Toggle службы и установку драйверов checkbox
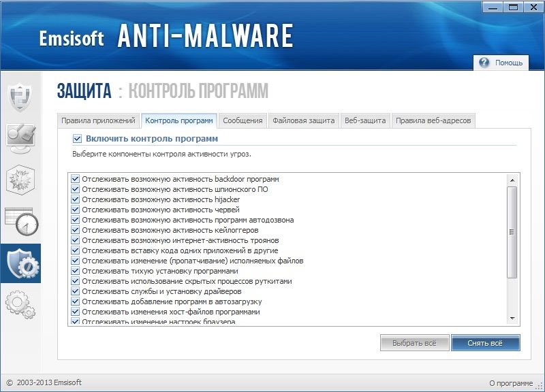 tap(75, 291)
